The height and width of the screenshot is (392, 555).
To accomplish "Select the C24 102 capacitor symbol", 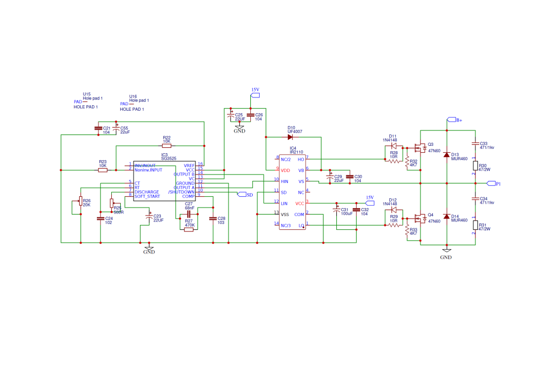I will click(x=100, y=218).
